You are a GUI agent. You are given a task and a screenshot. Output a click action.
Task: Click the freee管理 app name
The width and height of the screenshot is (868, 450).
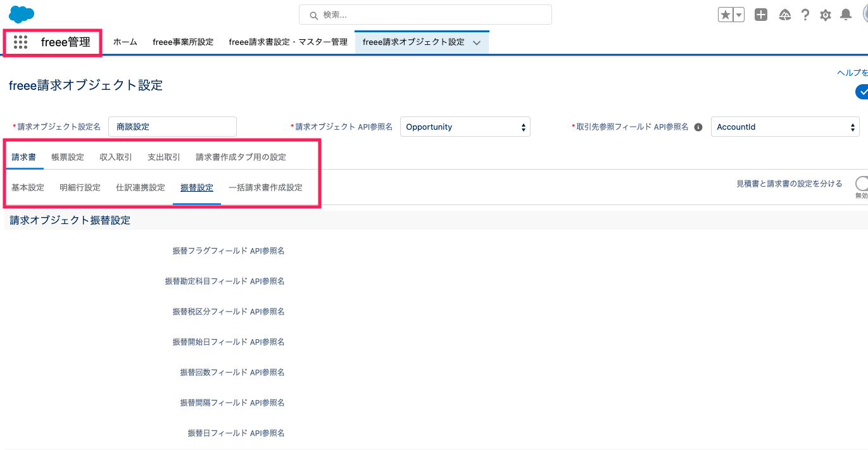[66, 42]
